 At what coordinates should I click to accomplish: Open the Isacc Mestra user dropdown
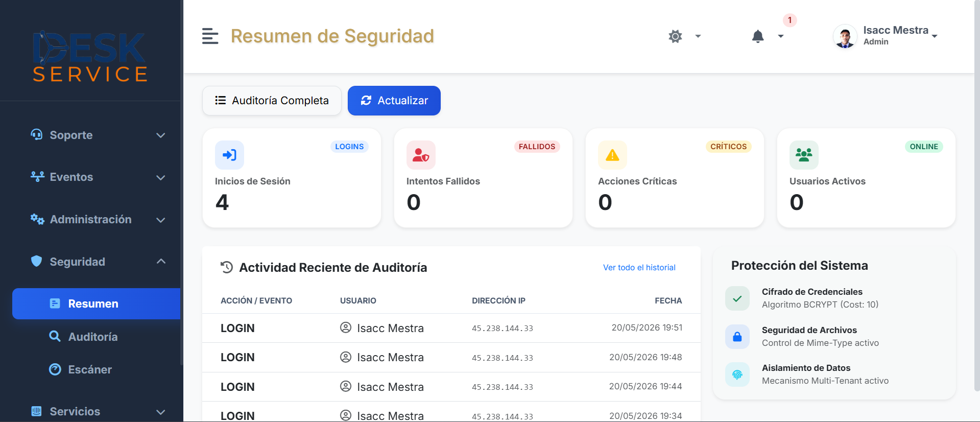point(935,36)
